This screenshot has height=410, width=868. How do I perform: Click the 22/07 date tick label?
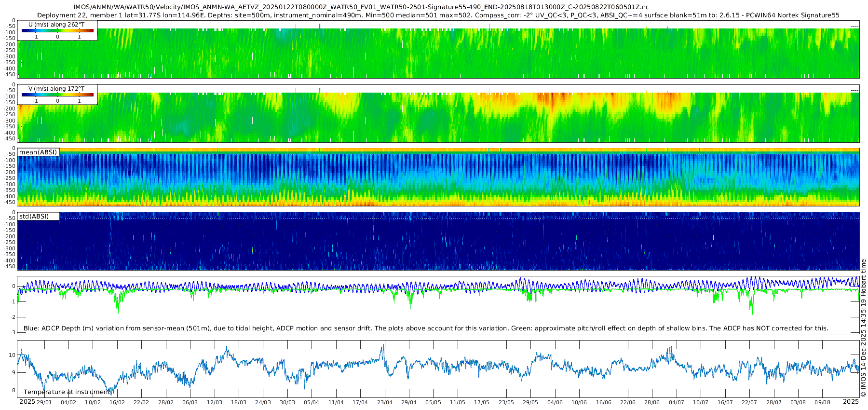click(x=749, y=402)
